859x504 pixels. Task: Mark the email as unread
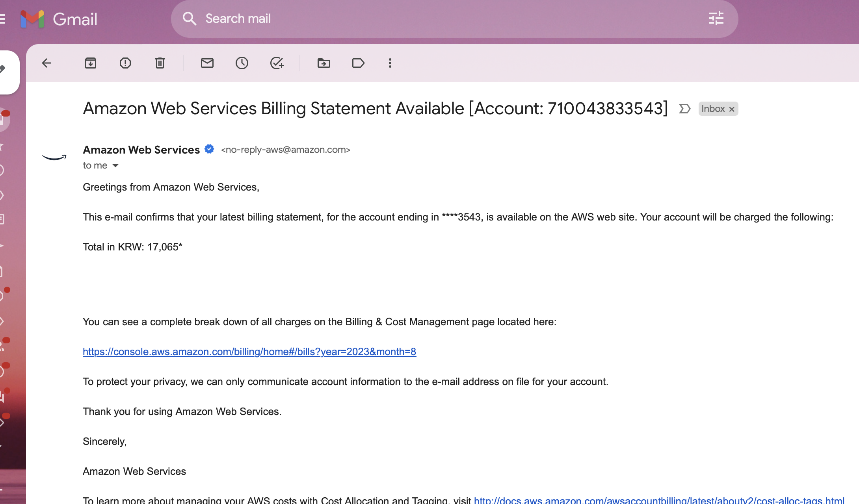point(207,63)
